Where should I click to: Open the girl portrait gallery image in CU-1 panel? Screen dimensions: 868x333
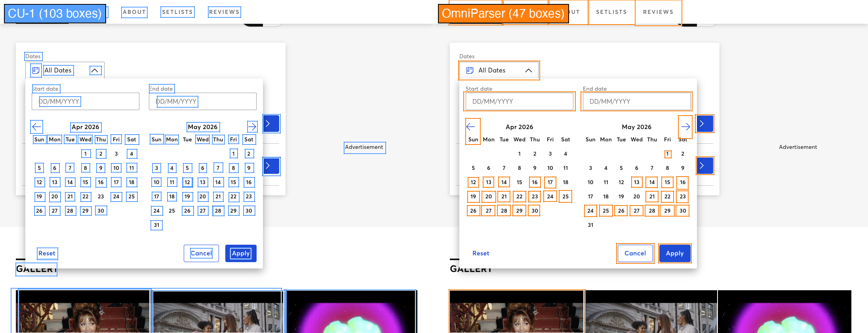(x=83, y=312)
